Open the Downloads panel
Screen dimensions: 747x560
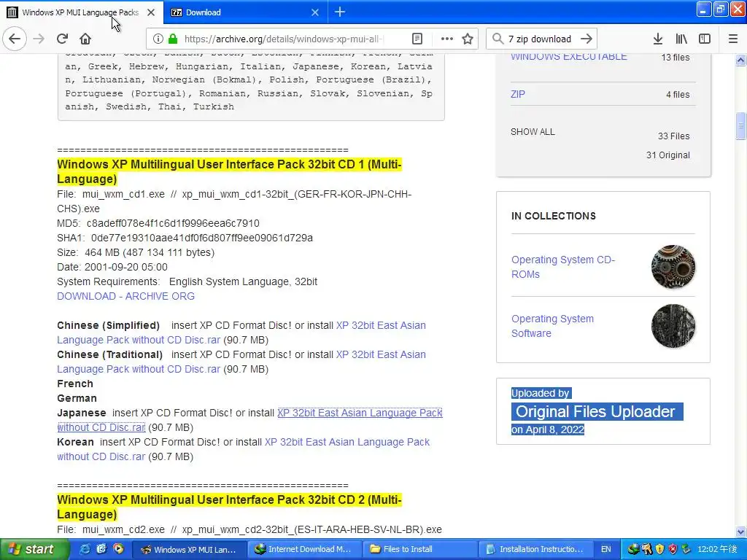(658, 39)
